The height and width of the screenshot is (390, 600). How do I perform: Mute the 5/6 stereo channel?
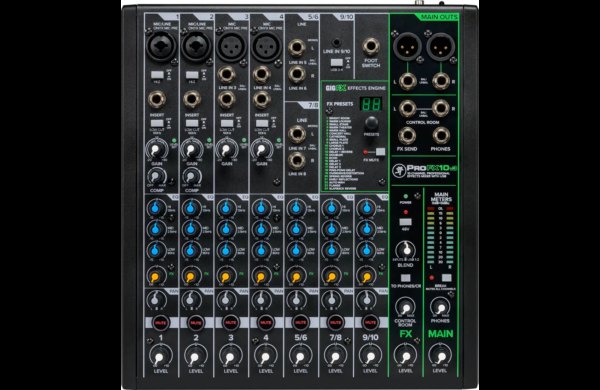301,323
